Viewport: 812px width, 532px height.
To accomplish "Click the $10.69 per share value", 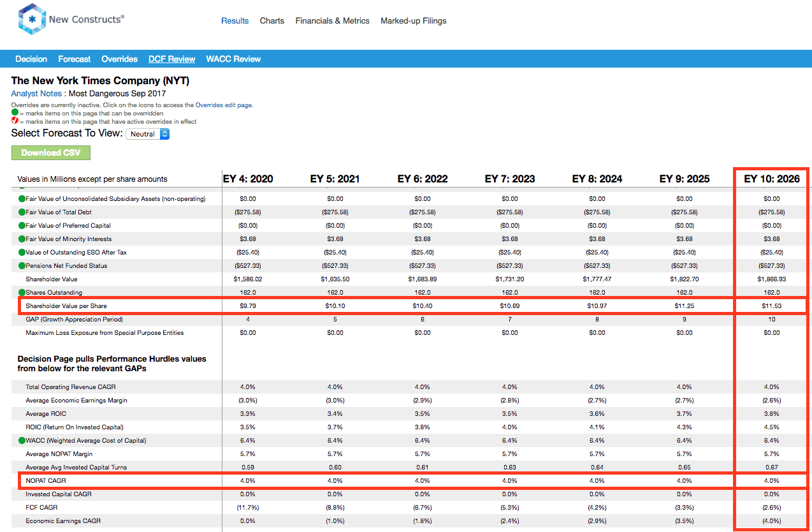I will coord(510,306).
